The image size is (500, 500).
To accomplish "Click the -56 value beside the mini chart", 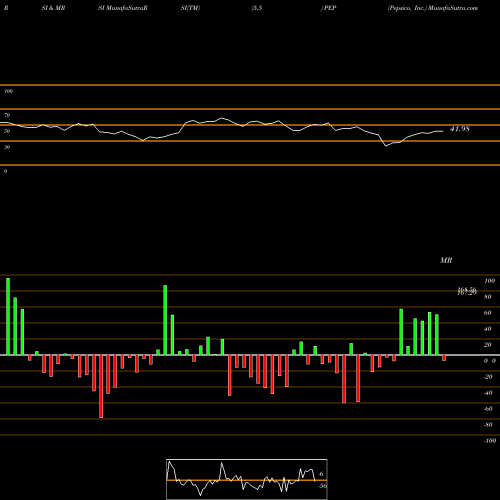I will click(322, 486).
